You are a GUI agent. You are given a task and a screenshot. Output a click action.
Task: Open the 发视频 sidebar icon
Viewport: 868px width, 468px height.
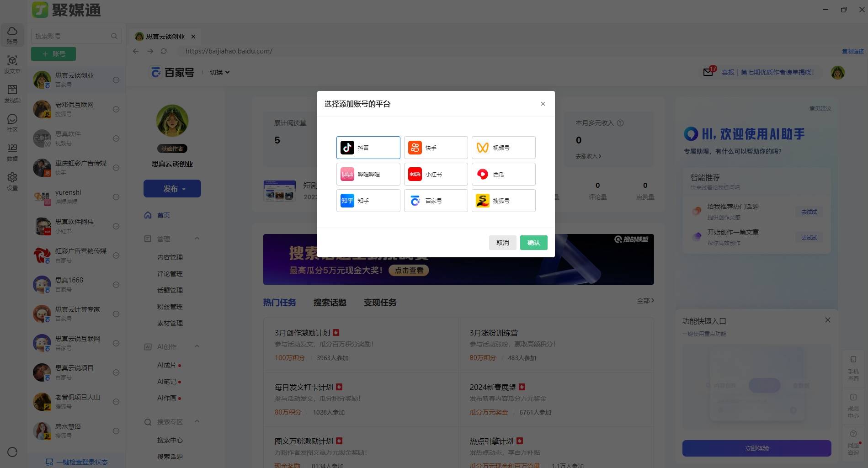click(x=12, y=93)
